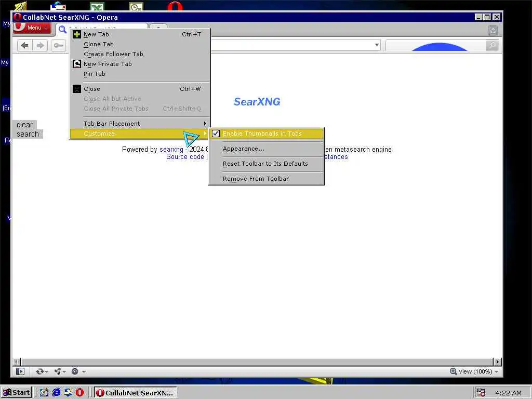Open the red Opera Menu button

pyautogui.click(x=32, y=28)
